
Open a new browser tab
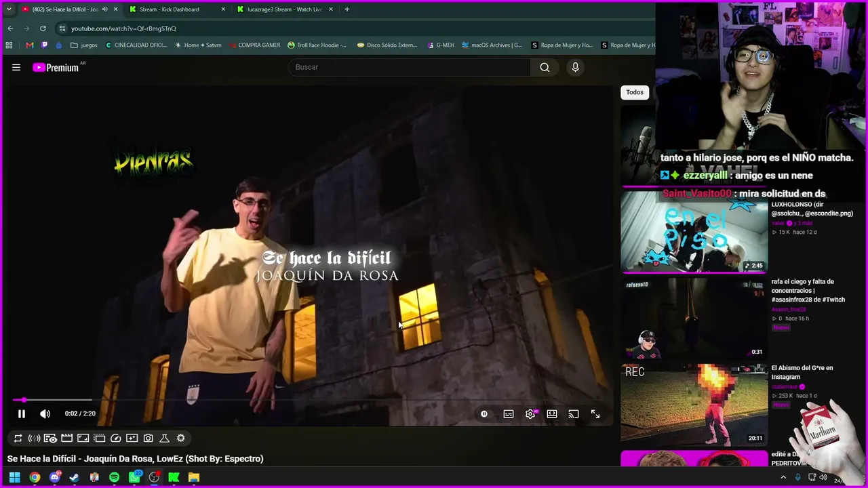(x=347, y=9)
